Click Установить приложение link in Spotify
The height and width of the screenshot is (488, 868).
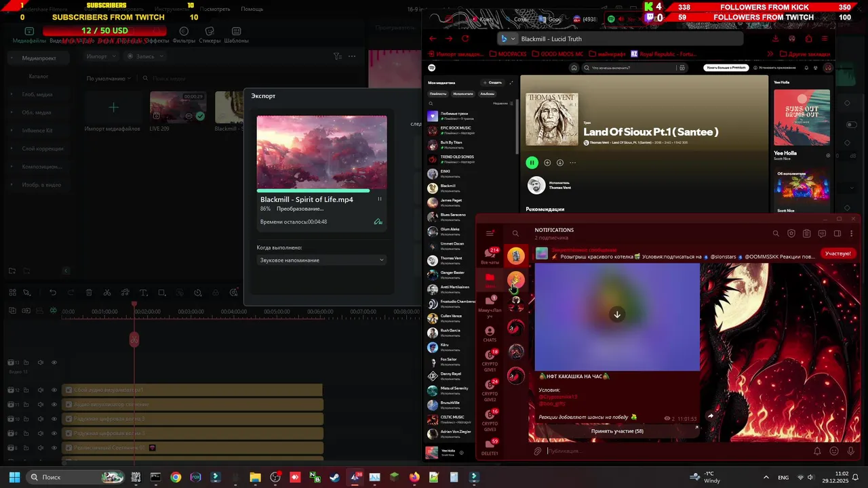click(x=774, y=68)
